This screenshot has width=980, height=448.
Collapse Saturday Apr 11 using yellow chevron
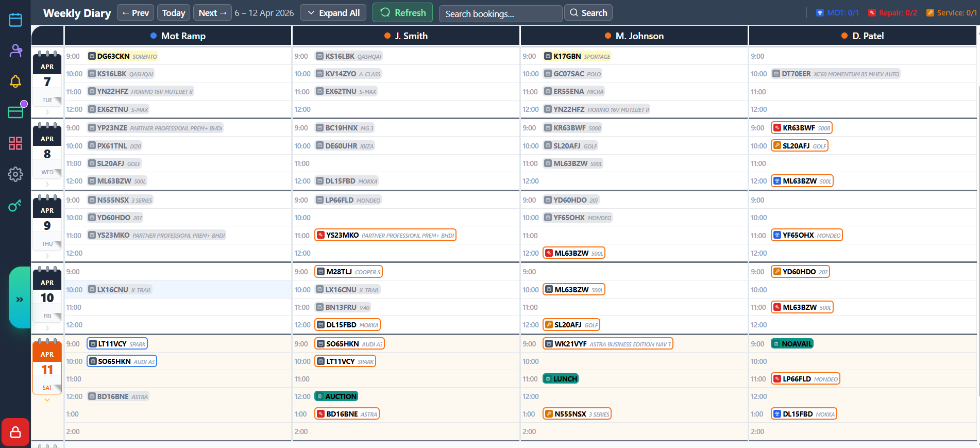click(47, 400)
